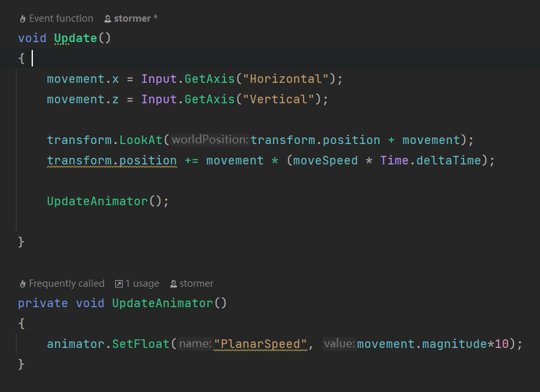
Task: Click the "stormer" author link above UpdateAnimator
Action: (x=196, y=283)
